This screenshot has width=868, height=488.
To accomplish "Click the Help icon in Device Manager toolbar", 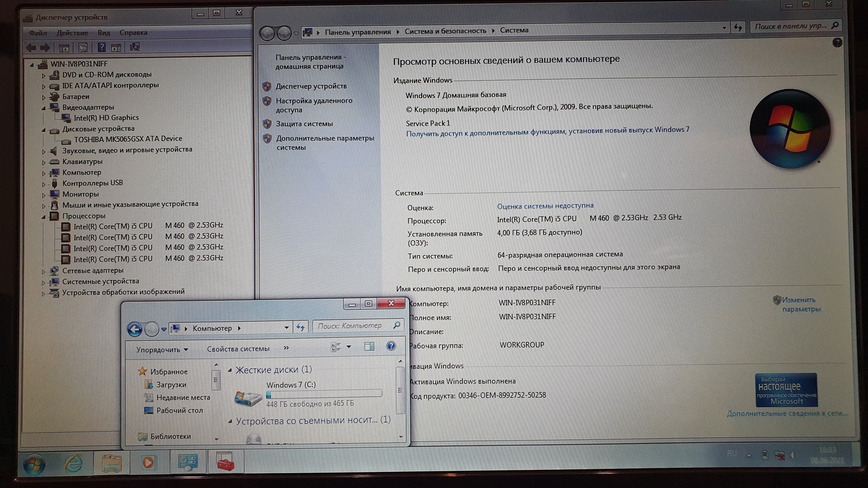I will click(102, 47).
